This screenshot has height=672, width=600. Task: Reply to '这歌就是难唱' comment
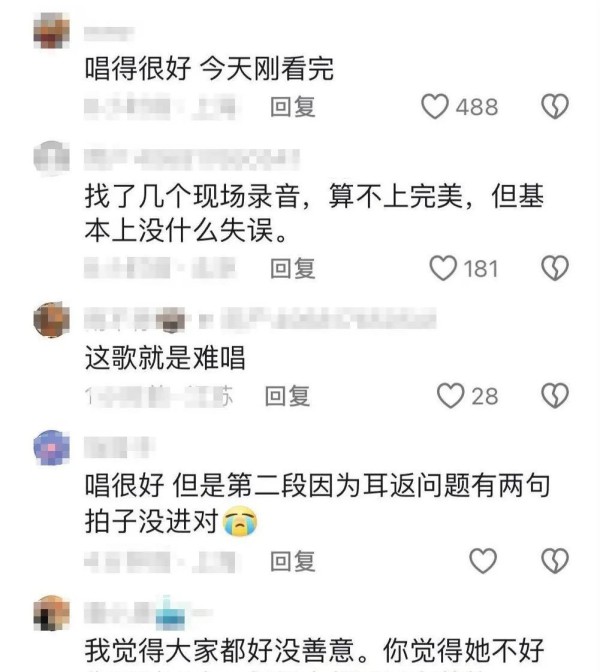(x=287, y=396)
